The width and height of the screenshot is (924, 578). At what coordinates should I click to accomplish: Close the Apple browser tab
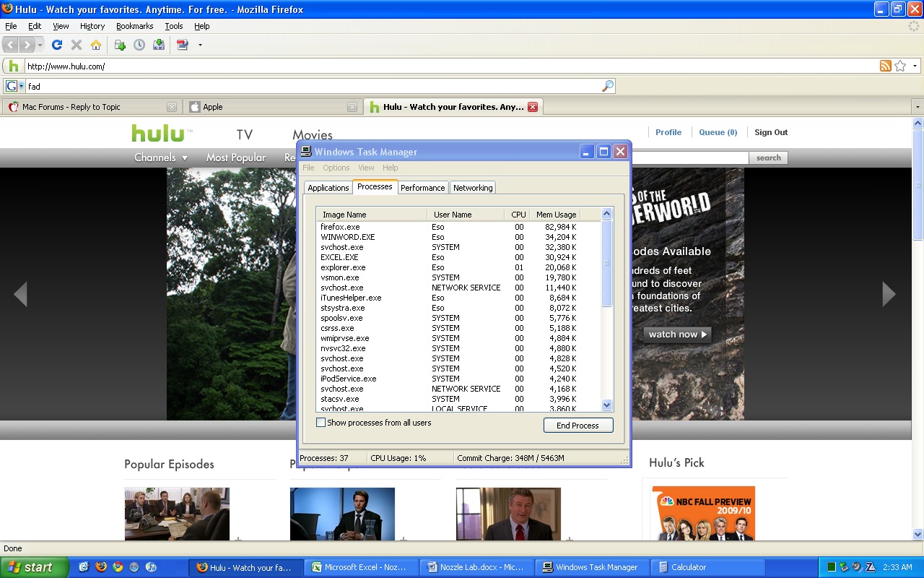coord(352,107)
